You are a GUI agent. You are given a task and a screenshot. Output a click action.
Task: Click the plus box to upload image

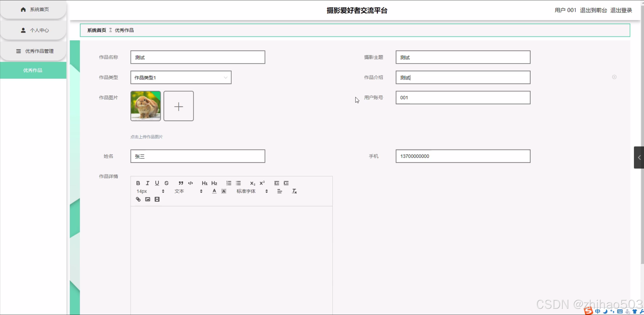[178, 106]
